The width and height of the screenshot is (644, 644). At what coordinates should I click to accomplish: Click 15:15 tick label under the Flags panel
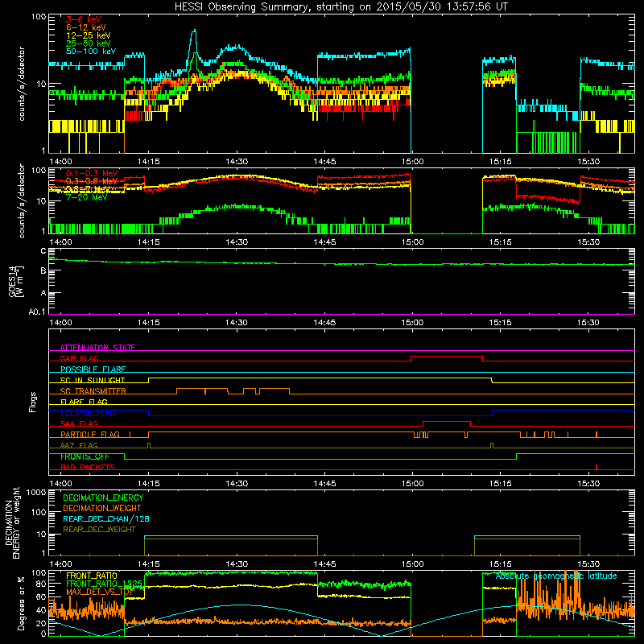pos(500,484)
